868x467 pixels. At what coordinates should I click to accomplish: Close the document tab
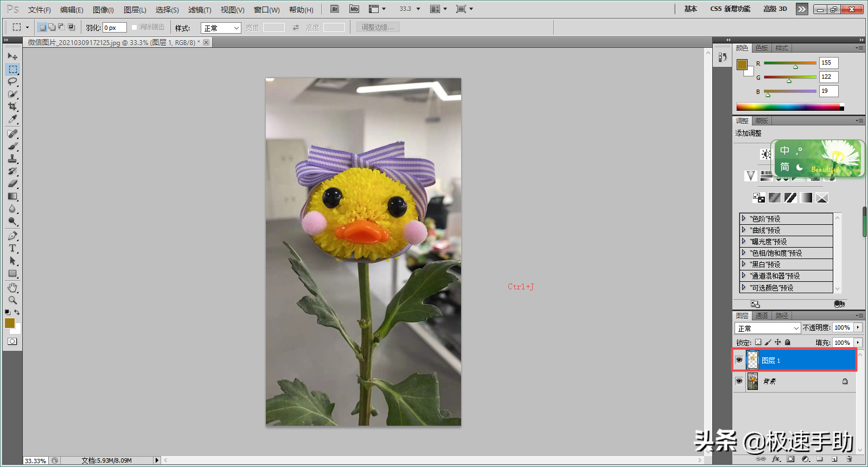(x=206, y=42)
